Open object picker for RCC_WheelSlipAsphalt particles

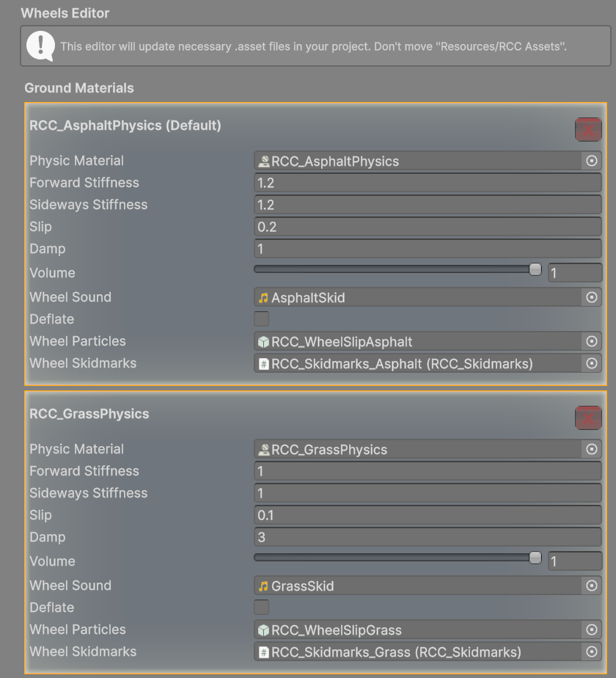point(591,341)
